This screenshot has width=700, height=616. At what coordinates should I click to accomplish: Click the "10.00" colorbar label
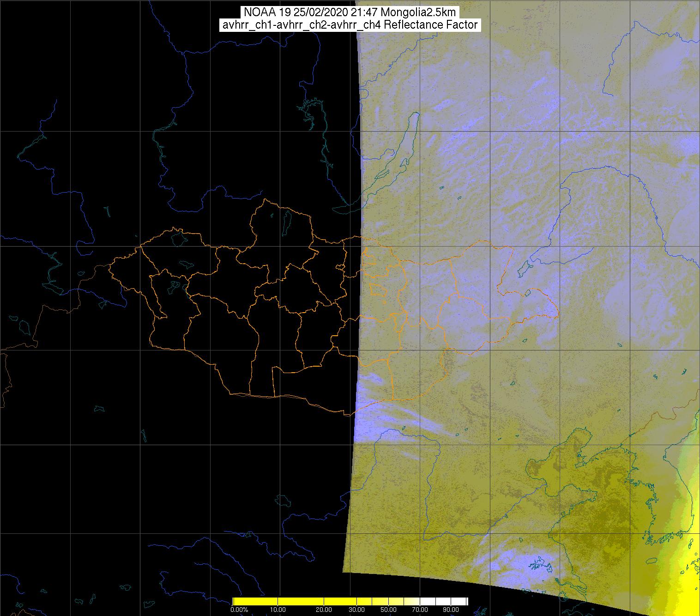(279, 610)
